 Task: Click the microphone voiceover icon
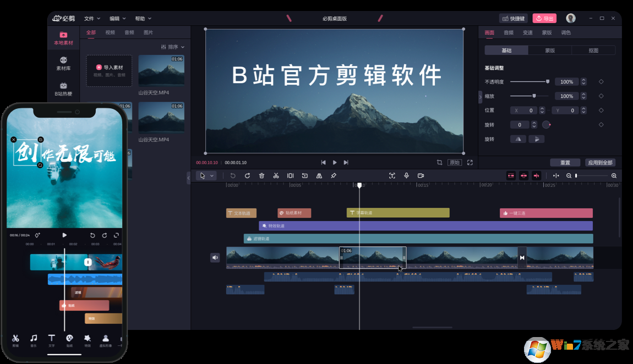click(407, 176)
